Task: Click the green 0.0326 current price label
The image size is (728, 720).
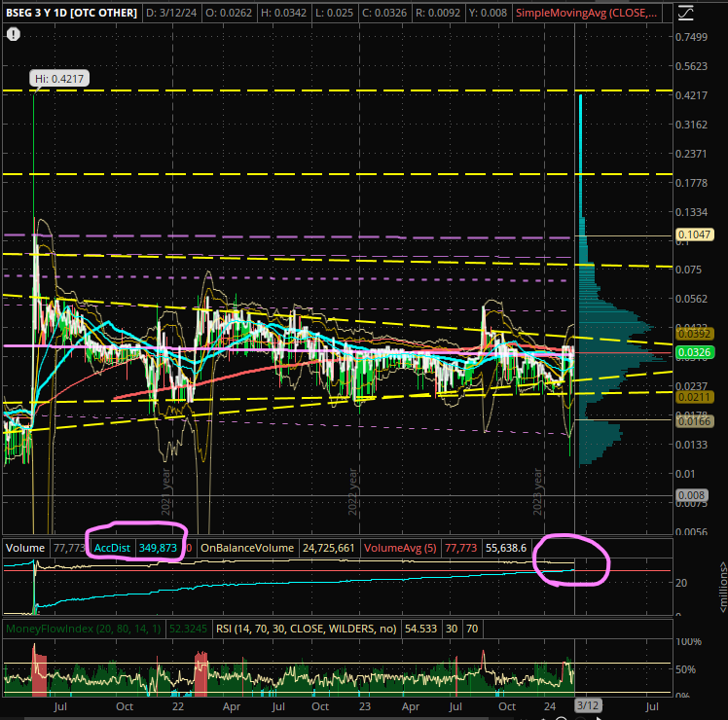Action: click(x=694, y=352)
